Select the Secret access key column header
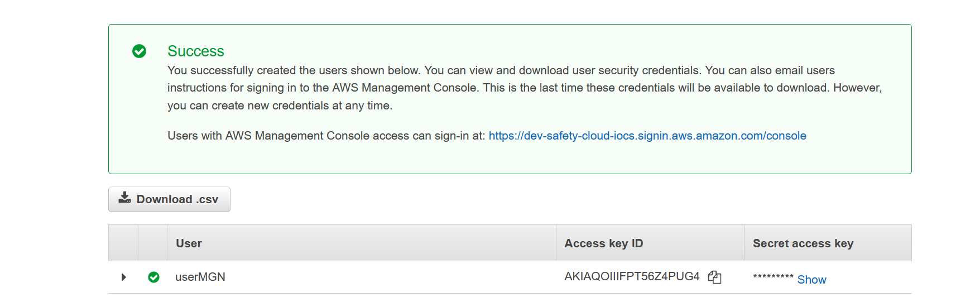980x297 pixels. 803,243
